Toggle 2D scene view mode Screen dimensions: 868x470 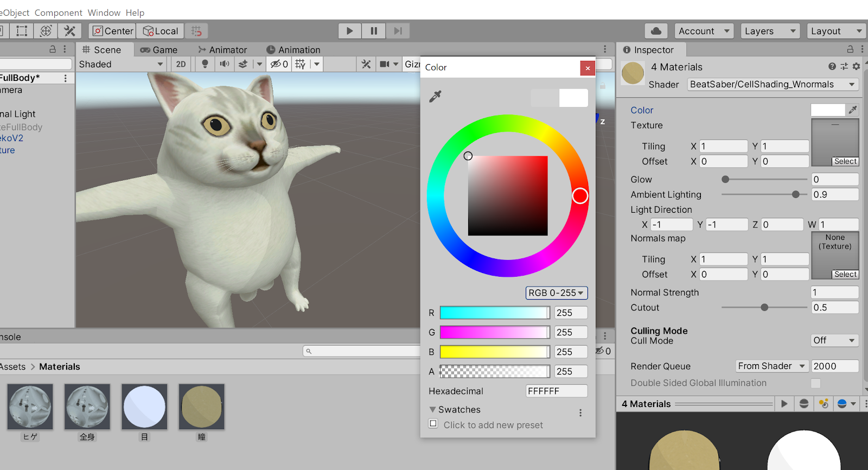click(x=181, y=64)
